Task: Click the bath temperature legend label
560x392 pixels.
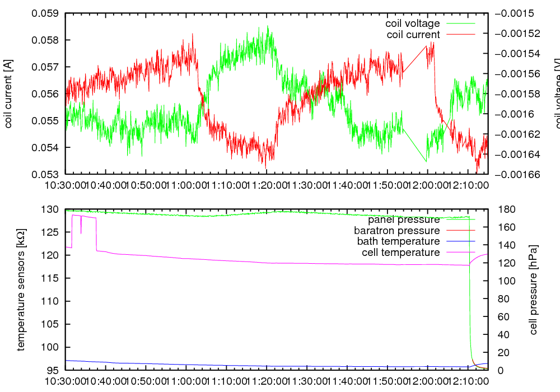Action: (398, 241)
